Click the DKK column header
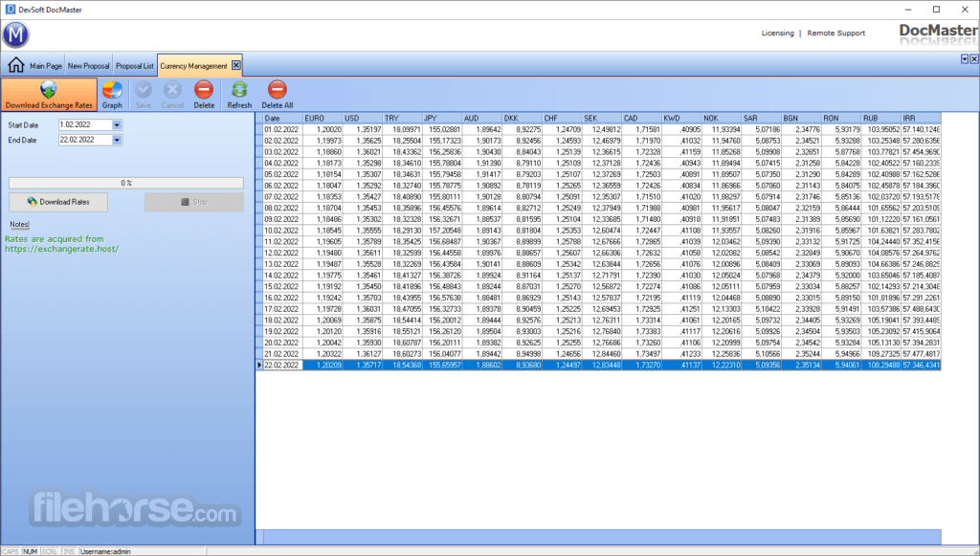980x556 pixels. pyautogui.click(x=523, y=118)
